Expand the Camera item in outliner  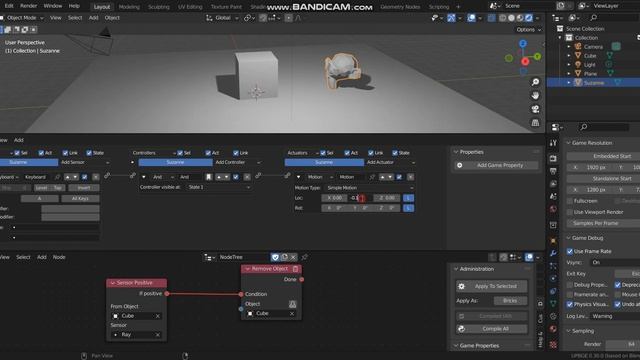569,47
